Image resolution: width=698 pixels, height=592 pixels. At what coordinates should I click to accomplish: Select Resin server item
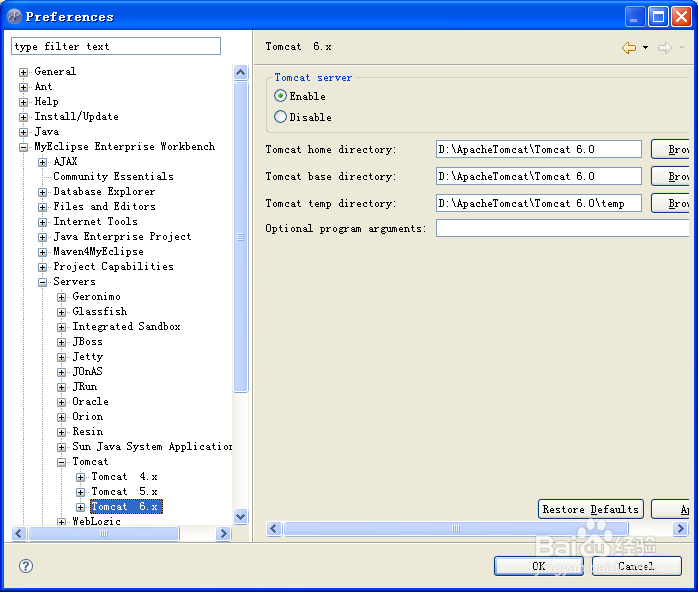pyautogui.click(x=88, y=431)
